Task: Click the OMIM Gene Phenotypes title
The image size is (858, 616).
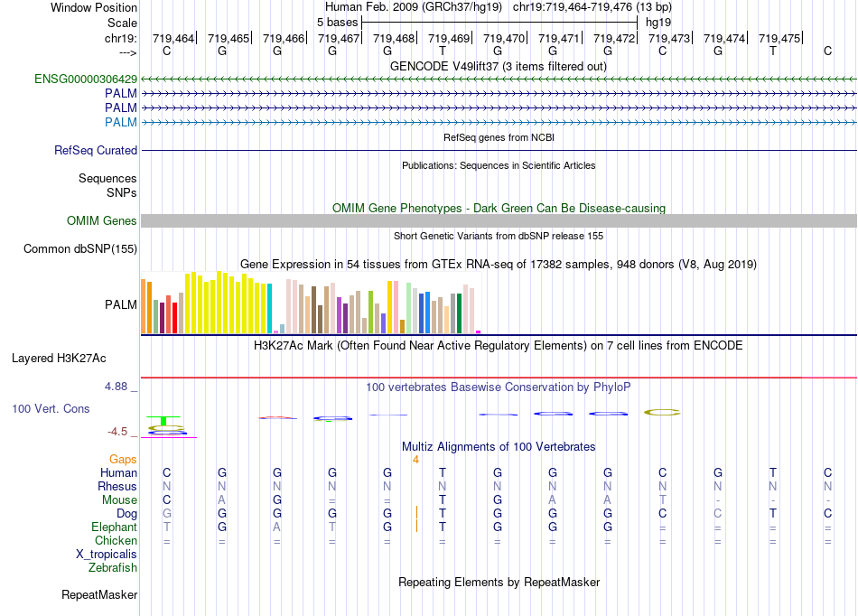Action: (499, 209)
